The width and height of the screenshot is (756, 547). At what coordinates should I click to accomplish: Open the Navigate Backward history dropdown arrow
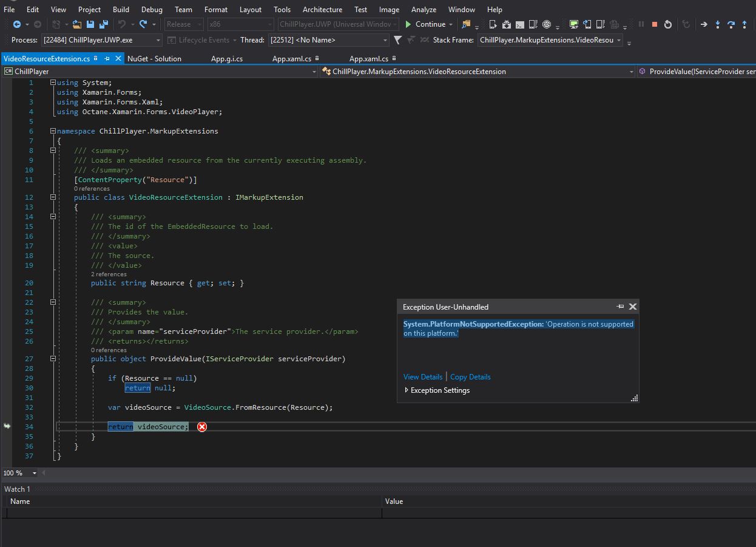point(28,24)
